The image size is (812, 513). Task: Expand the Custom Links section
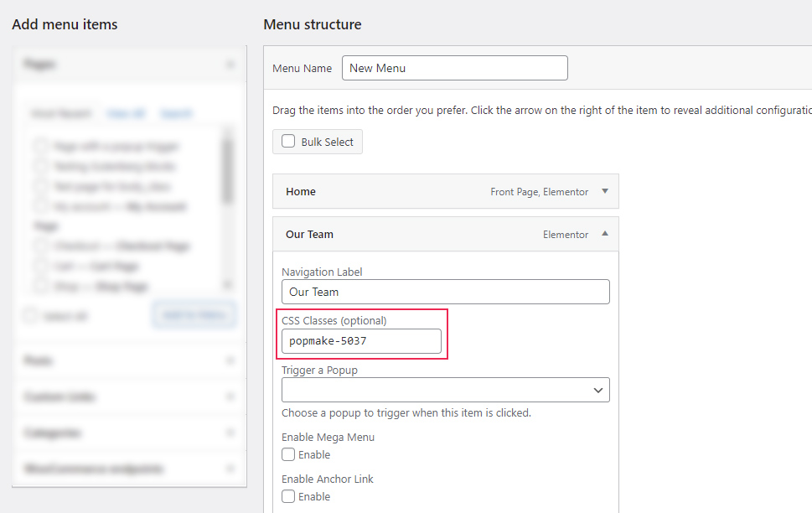[x=229, y=396]
